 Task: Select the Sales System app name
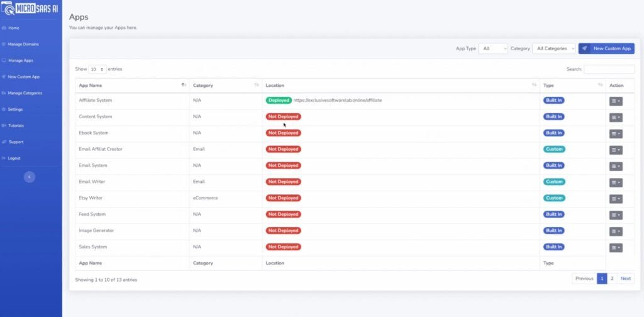click(x=93, y=247)
